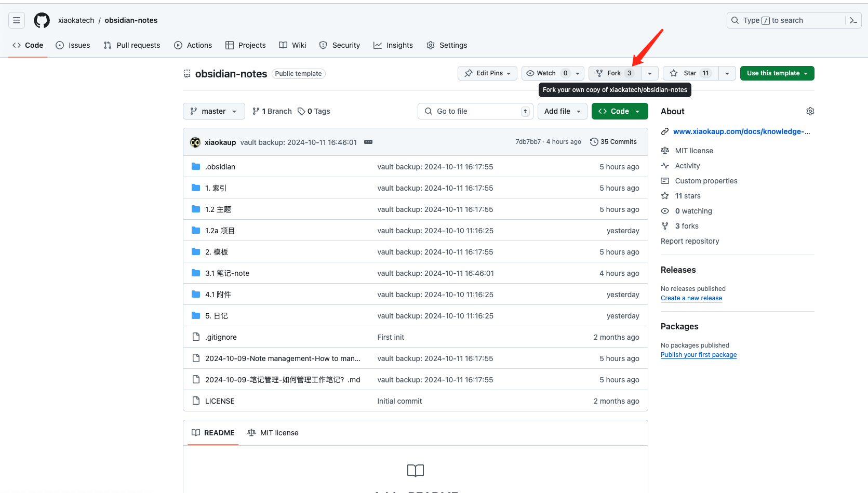Switch to the Actions tab
868x493 pixels.
pos(193,45)
